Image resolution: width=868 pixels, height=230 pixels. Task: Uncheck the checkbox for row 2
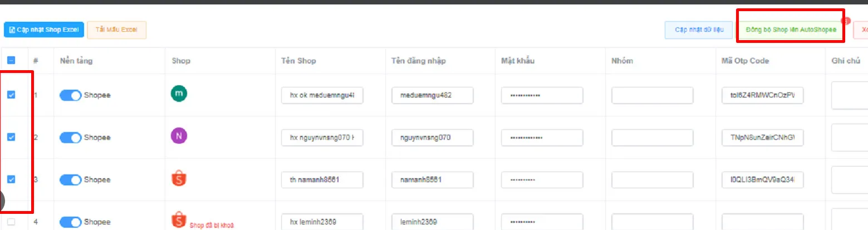11,137
